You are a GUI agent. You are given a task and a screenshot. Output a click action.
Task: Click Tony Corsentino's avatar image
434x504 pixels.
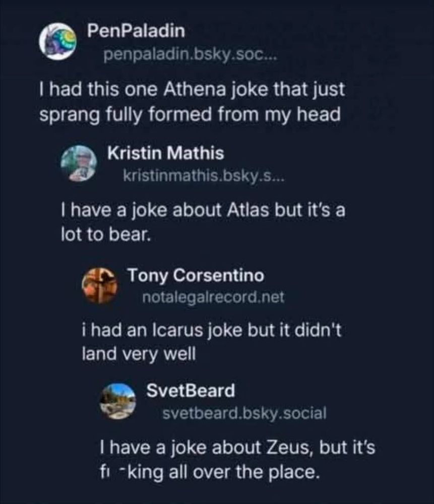pos(100,285)
